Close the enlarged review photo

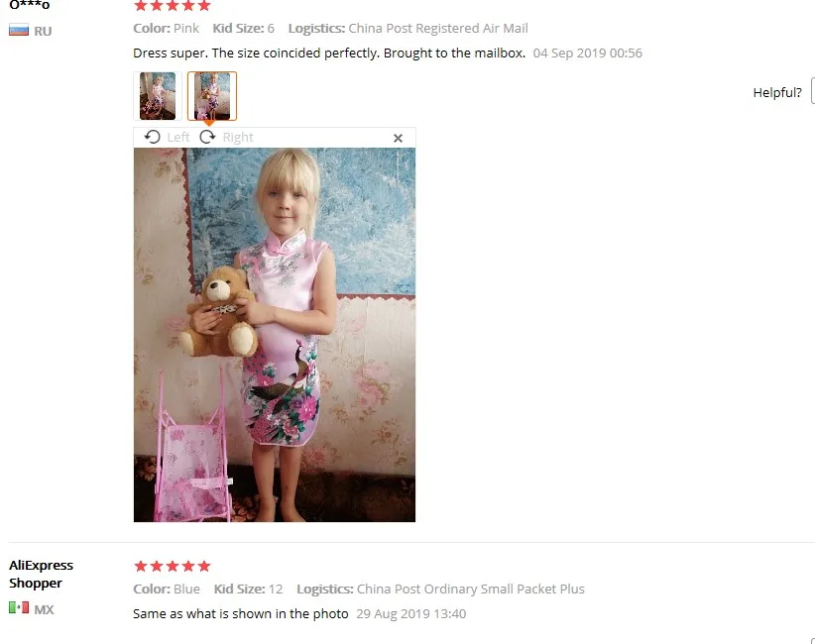tap(398, 138)
